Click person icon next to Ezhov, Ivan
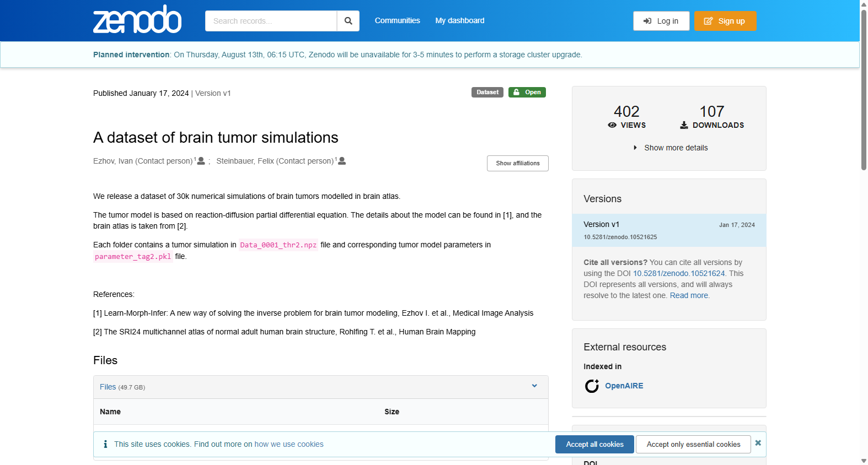 [x=201, y=161]
